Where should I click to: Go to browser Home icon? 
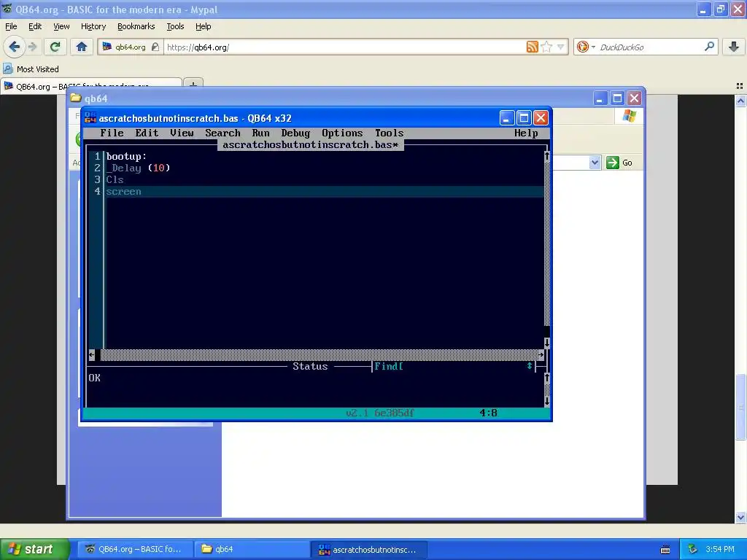82,47
